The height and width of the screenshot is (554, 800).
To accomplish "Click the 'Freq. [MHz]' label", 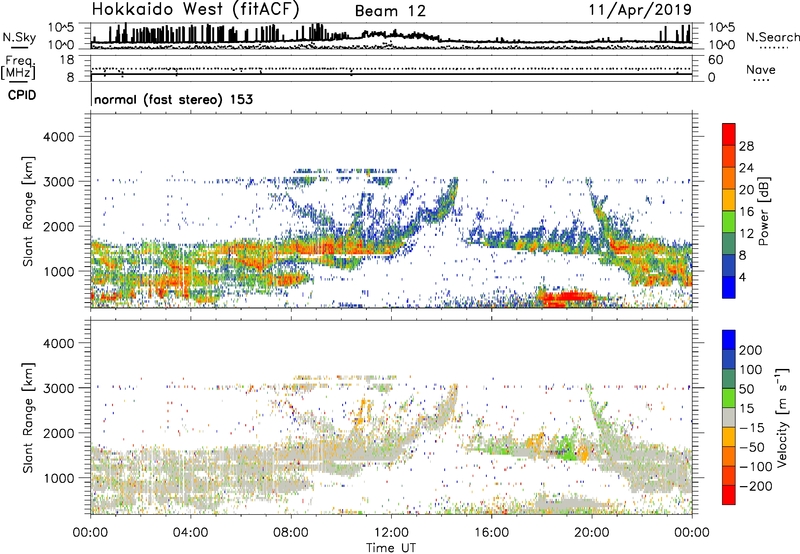I will (18, 67).
